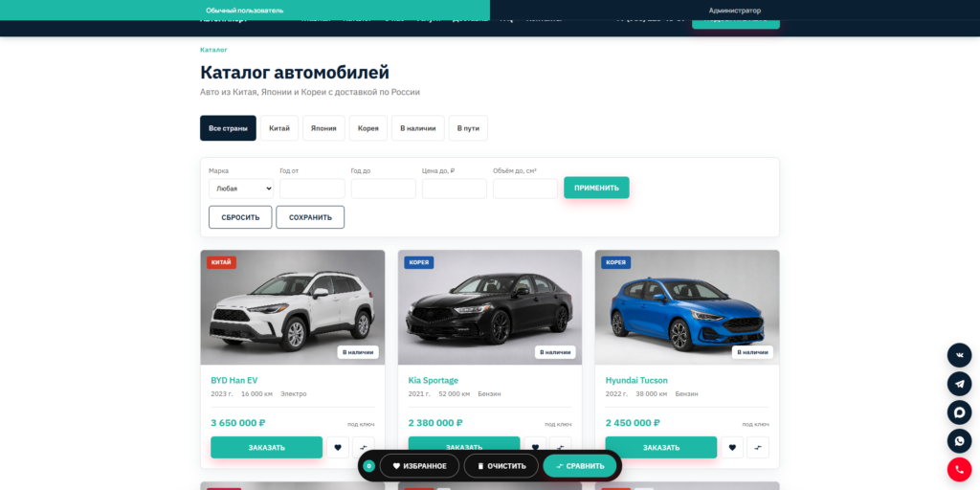Select the Япония filter tab
The image size is (980, 490).
point(323,128)
